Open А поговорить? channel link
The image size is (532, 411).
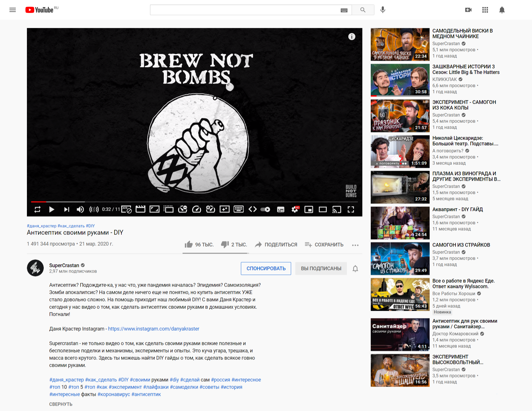(x=448, y=151)
